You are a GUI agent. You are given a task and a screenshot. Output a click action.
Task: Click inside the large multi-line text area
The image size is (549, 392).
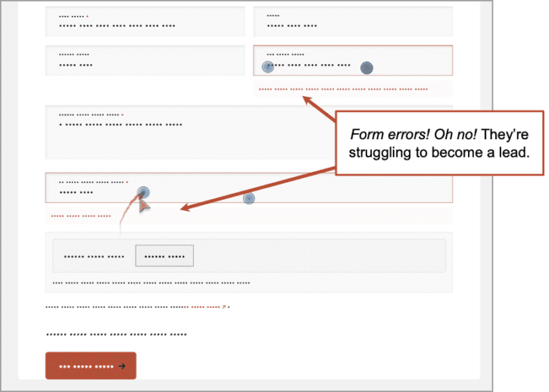coord(191,132)
